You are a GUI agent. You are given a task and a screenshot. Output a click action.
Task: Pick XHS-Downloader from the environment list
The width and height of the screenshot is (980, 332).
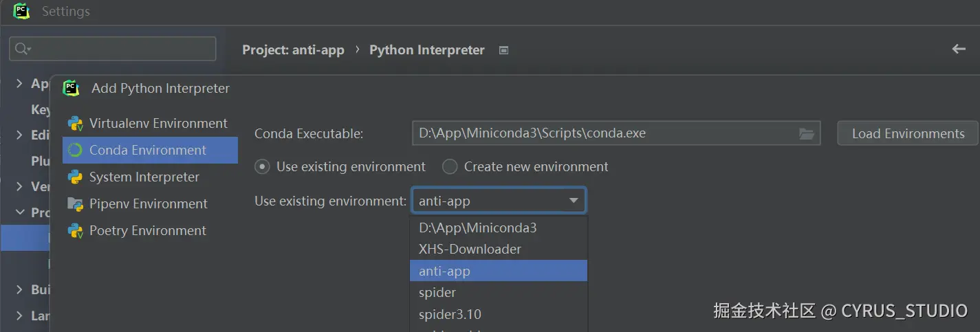click(470, 250)
